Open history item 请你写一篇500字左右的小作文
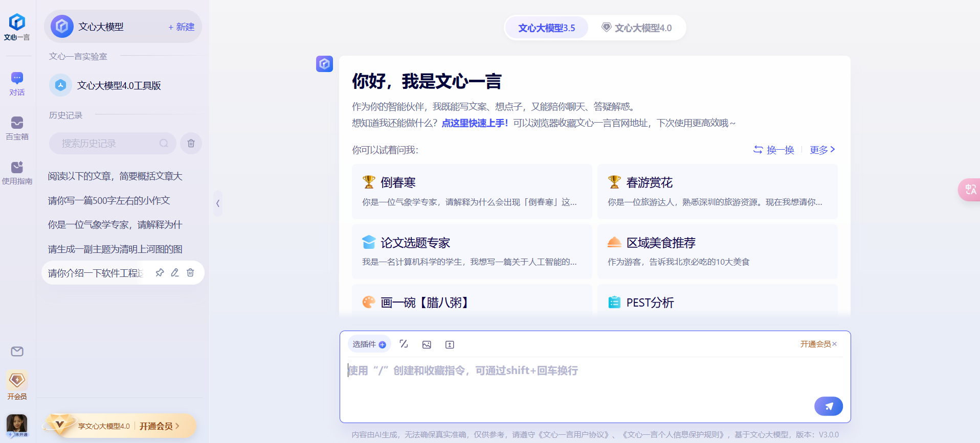 pyautogui.click(x=109, y=200)
